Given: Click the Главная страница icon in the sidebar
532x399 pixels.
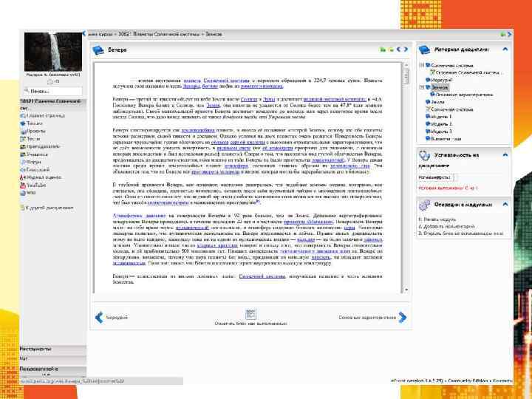Looking at the screenshot, I should point(23,116).
